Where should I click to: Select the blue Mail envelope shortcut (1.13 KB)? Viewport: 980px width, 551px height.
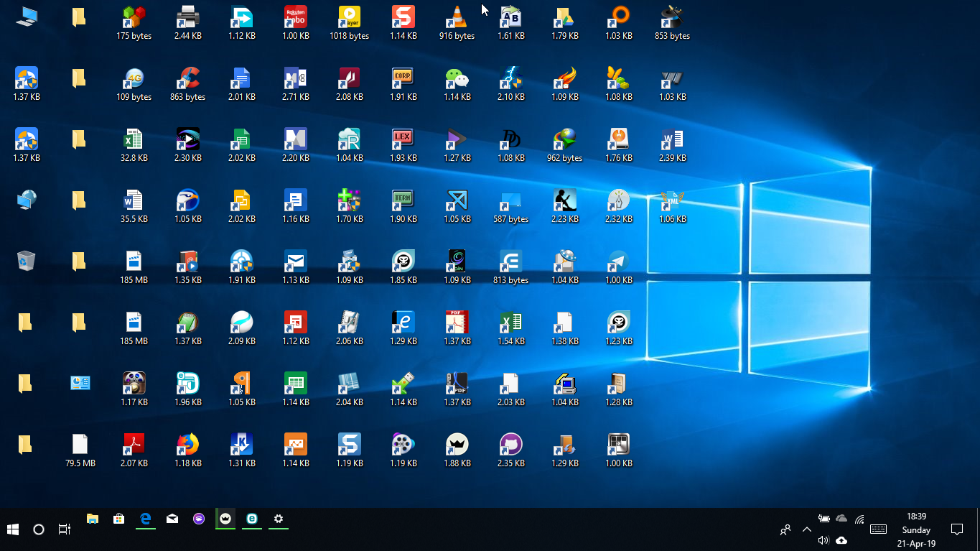pyautogui.click(x=295, y=261)
